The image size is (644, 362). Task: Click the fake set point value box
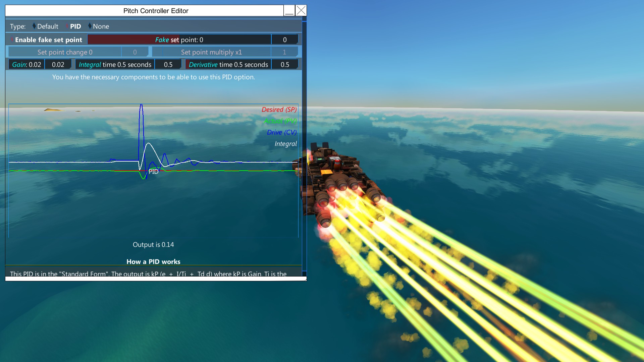coord(284,40)
